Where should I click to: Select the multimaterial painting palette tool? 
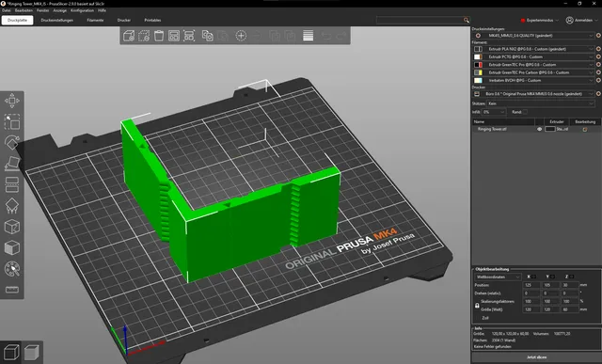12,269
